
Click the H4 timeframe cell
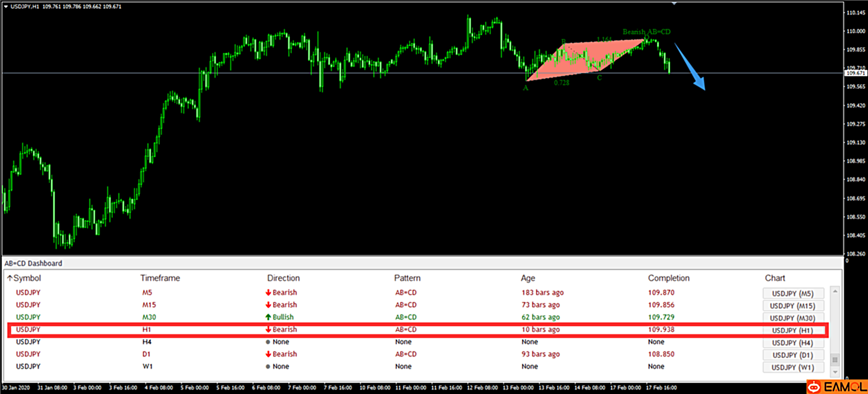(x=147, y=342)
